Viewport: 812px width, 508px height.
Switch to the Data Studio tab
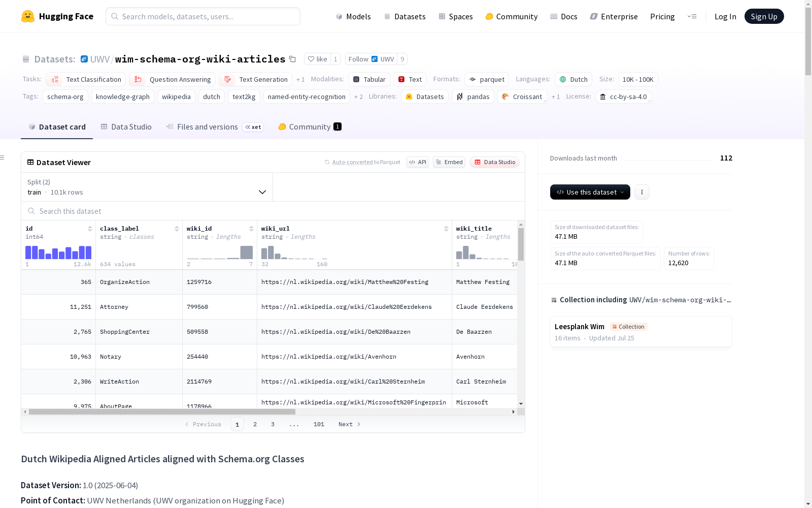point(126,127)
